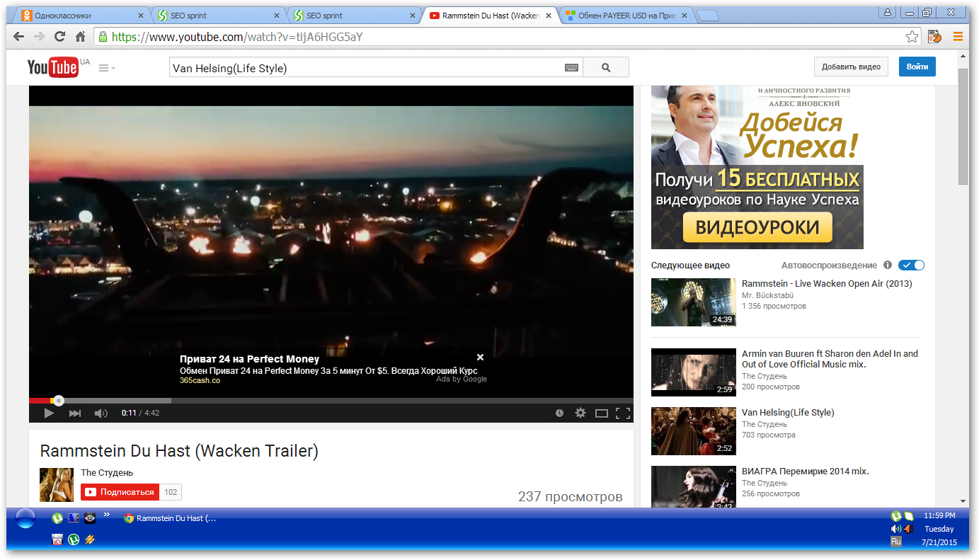This screenshot has height=560, width=979.
Task: Open the Приват 24 на Perfect Money ad title
Action: click(249, 359)
